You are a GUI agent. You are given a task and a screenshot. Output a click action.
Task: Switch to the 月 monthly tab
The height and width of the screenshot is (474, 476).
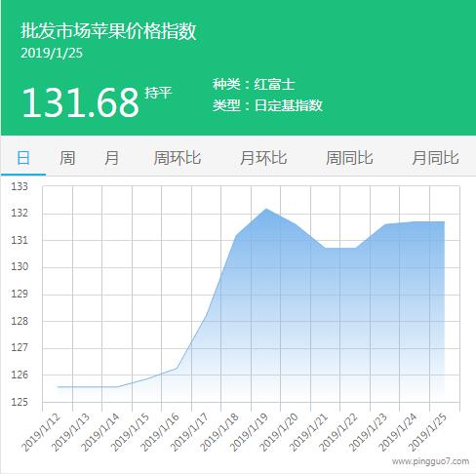(111, 158)
